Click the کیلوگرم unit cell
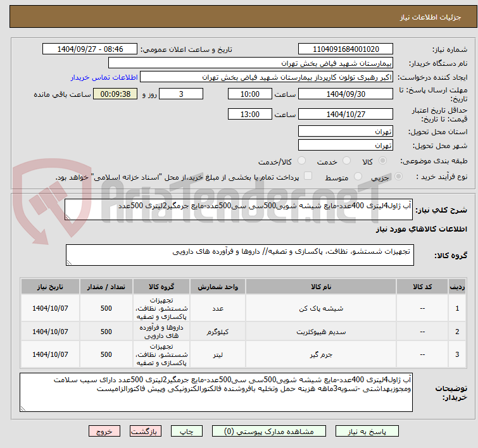Image resolution: width=478 pixels, height=448 pixels. point(218,332)
